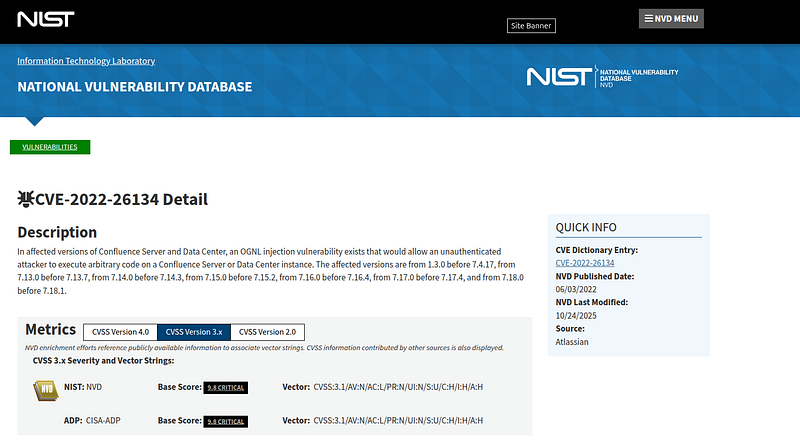Open the VULNERABILITIES breadcrumb link

(50, 147)
